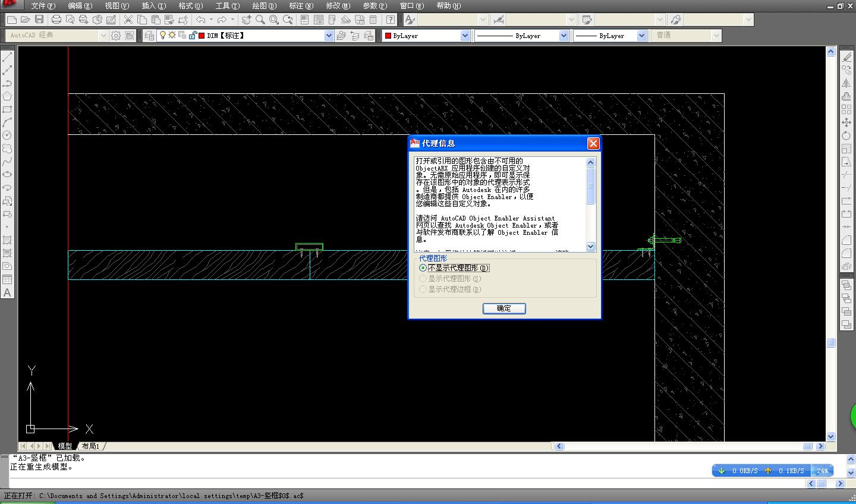Click the Redo arrow icon
This screenshot has width=856, height=504.
[222, 20]
